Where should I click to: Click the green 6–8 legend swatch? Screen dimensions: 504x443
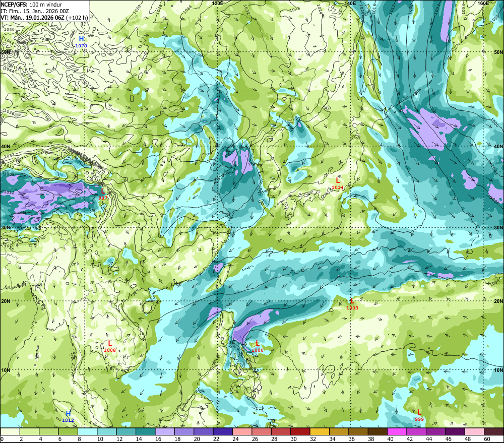click(x=68, y=431)
